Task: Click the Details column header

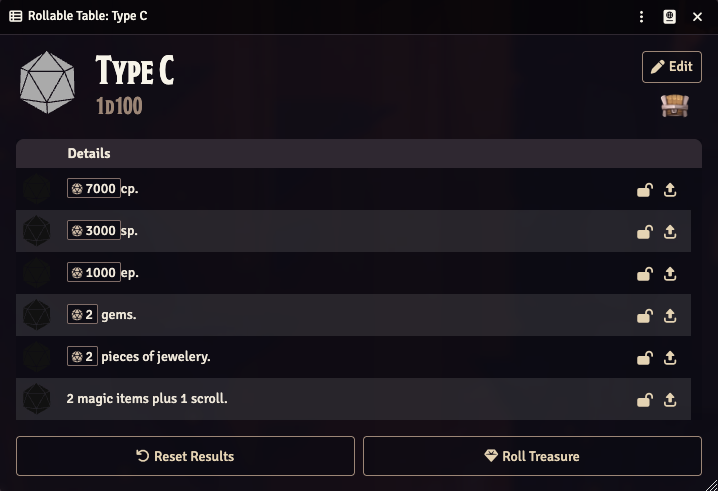Action: 89,153
